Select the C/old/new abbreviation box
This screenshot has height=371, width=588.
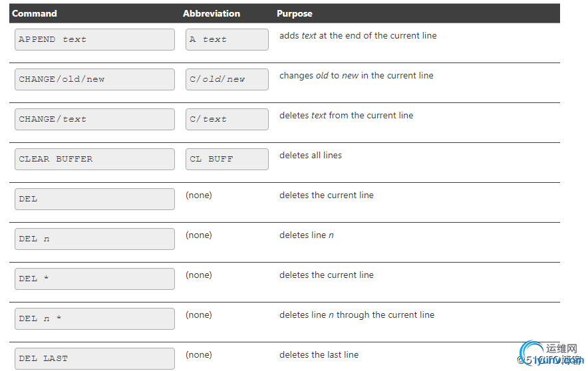click(227, 79)
